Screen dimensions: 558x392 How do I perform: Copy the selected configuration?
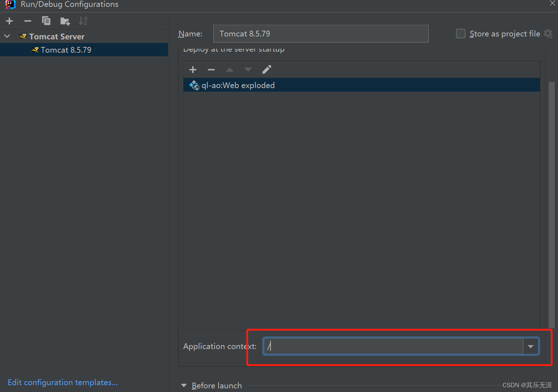pyautogui.click(x=46, y=21)
